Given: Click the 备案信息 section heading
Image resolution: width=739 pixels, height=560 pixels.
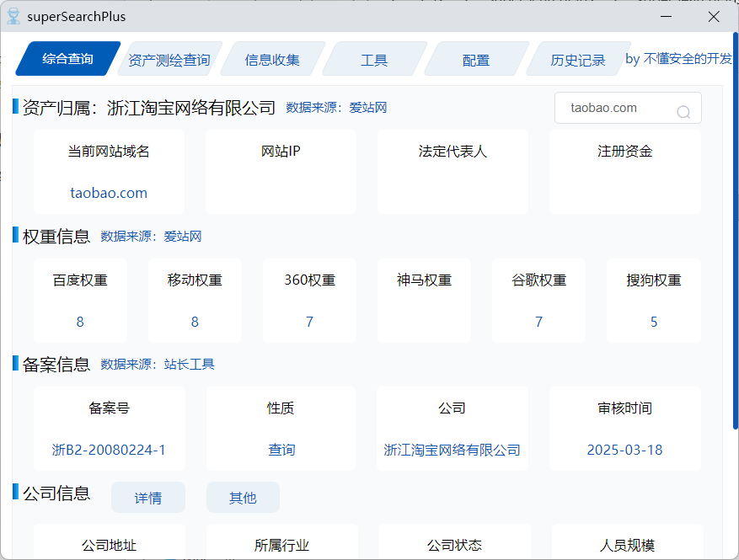Looking at the screenshot, I should 56,365.
